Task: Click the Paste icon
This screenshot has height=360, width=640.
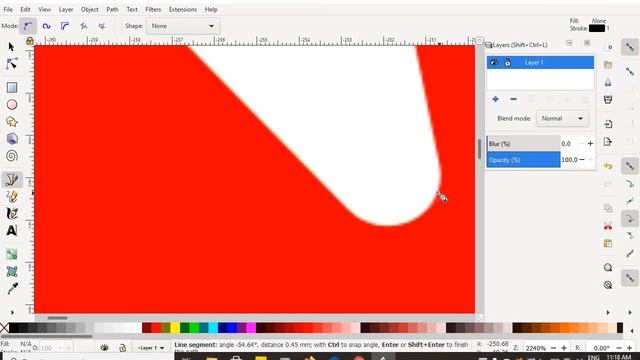Action: (608, 243)
